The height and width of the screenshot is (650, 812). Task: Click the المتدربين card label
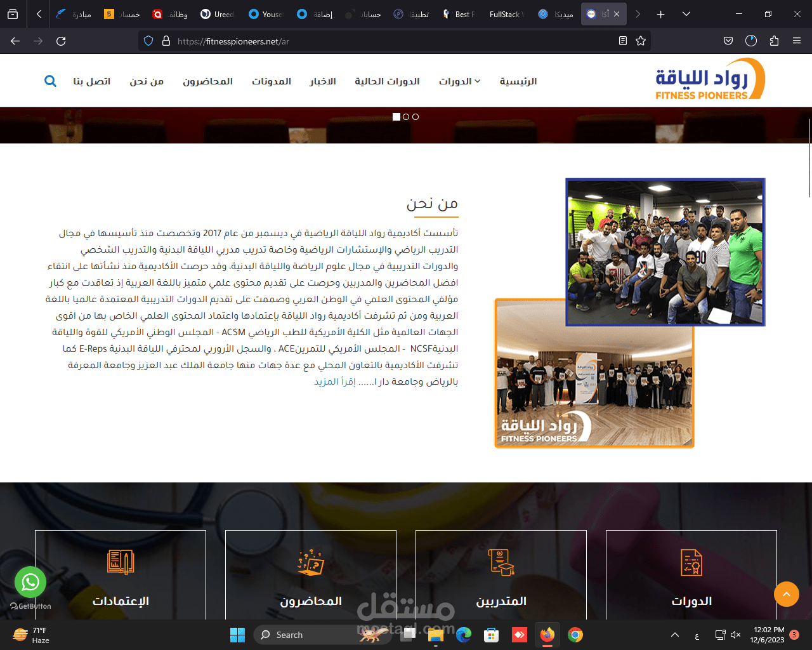[x=501, y=601]
